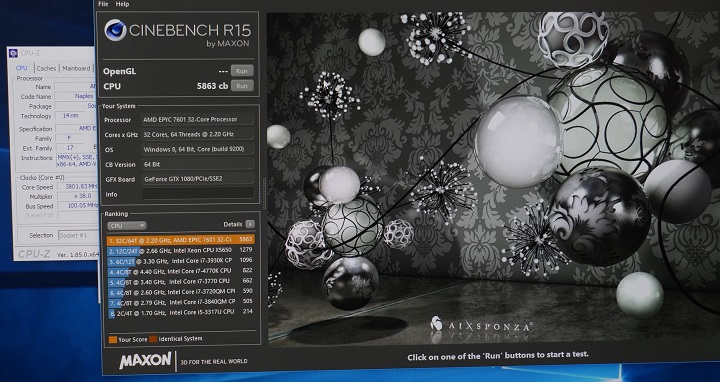Open the File menu in Cinebench
This screenshot has height=382, width=720.
(x=103, y=4)
